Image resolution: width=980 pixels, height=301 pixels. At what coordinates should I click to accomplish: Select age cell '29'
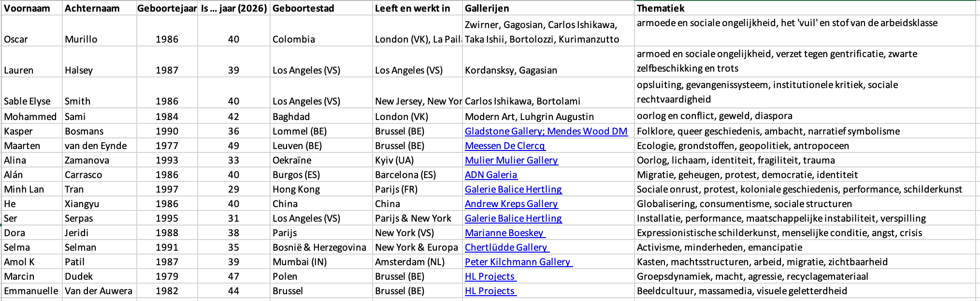[x=234, y=189]
